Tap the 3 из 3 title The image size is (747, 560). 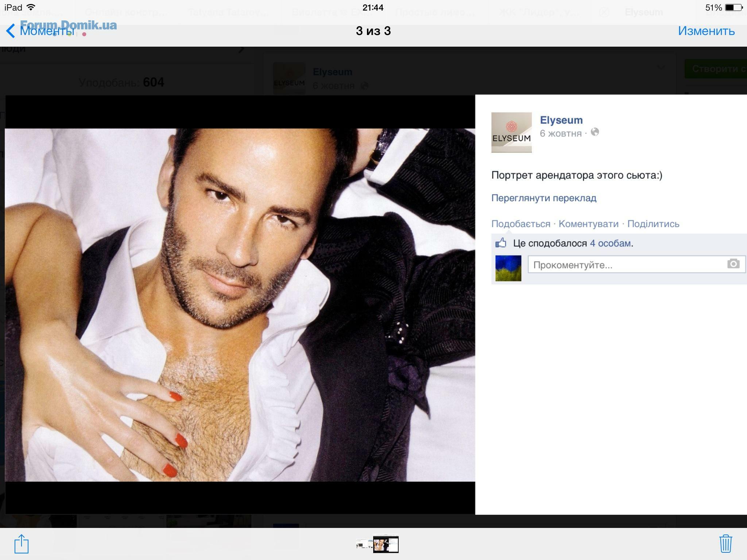[373, 31]
